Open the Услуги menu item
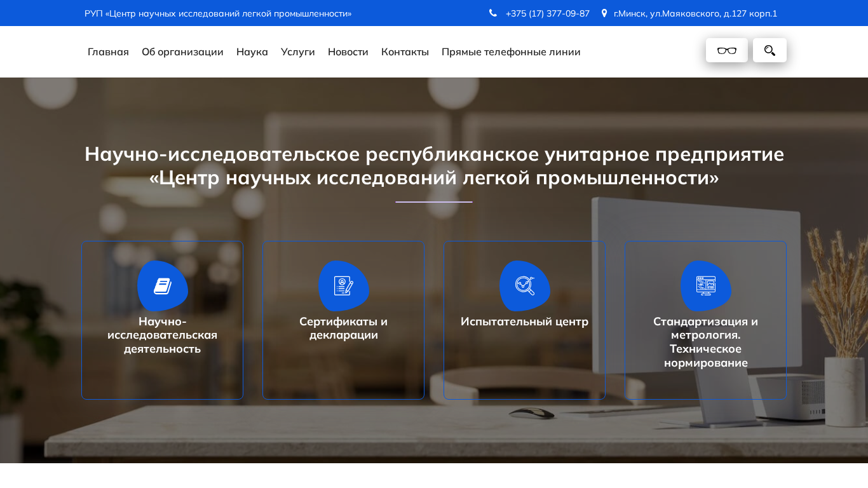The image size is (868, 488). tap(298, 52)
